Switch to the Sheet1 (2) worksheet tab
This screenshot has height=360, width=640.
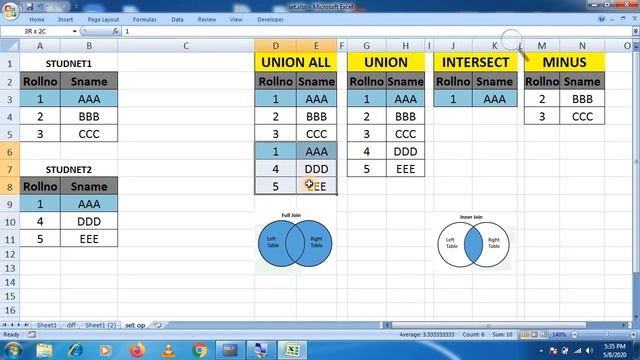[x=100, y=325]
